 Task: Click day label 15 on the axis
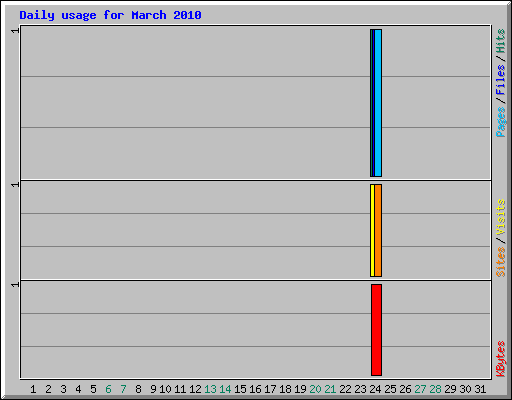(x=240, y=389)
